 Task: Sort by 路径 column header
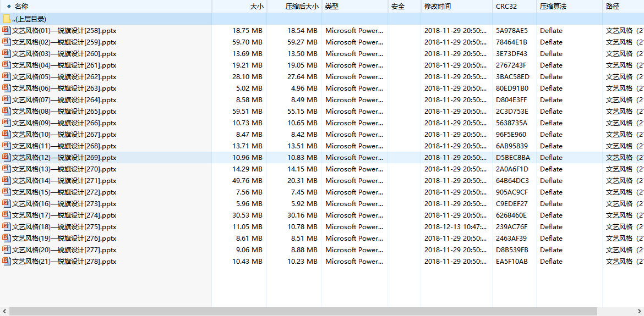[x=624, y=6]
